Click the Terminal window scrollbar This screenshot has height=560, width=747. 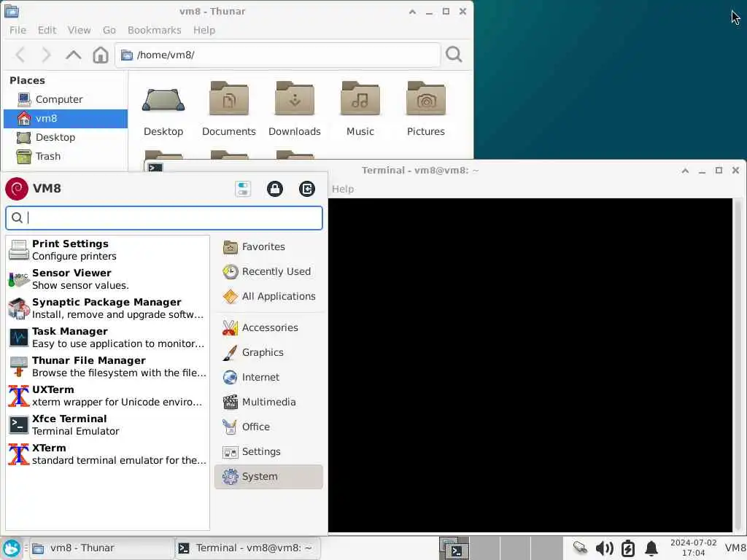coord(738,365)
